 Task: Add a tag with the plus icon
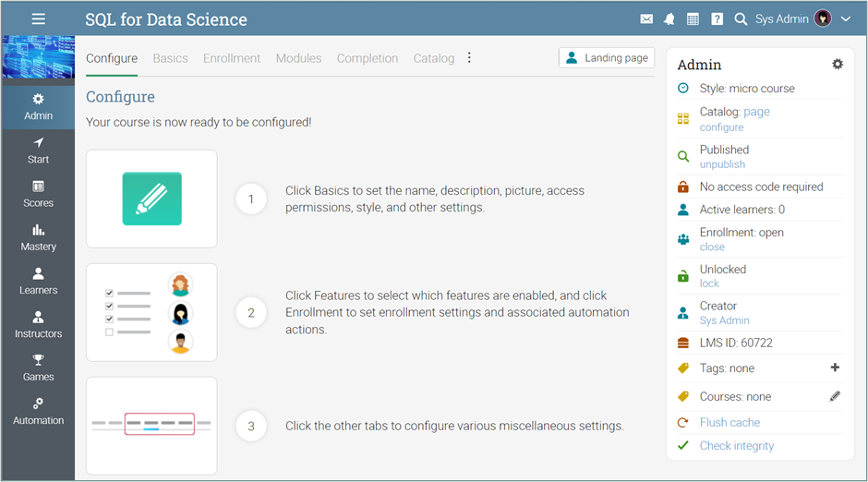[x=835, y=368]
